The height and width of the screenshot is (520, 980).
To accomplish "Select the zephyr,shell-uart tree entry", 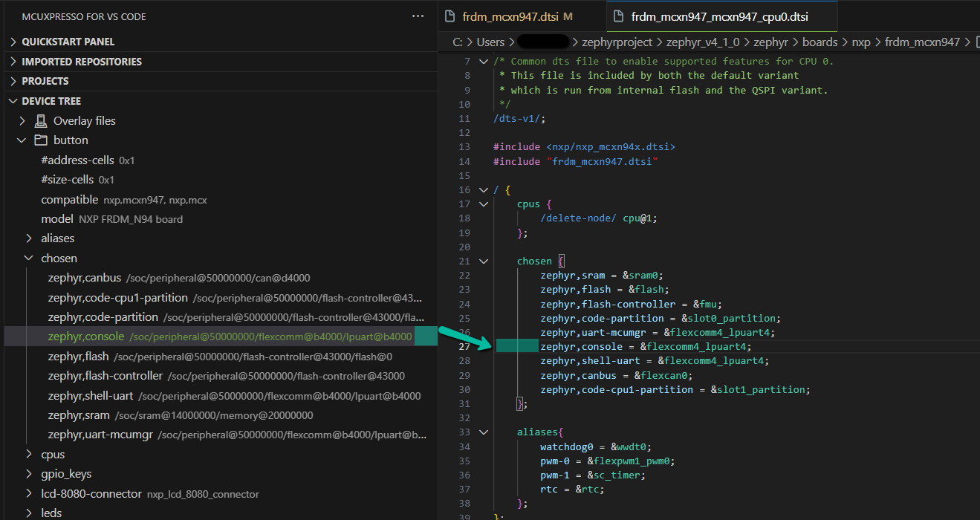I will 91,396.
